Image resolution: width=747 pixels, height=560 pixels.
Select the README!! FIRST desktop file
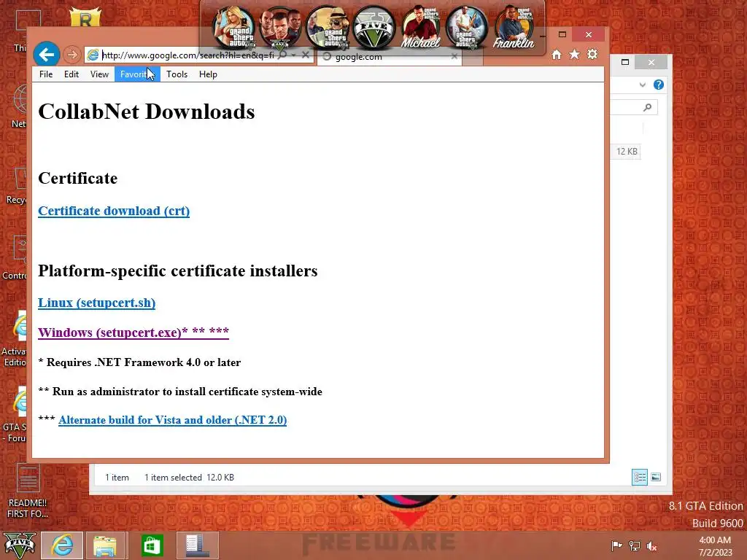pos(28,491)
